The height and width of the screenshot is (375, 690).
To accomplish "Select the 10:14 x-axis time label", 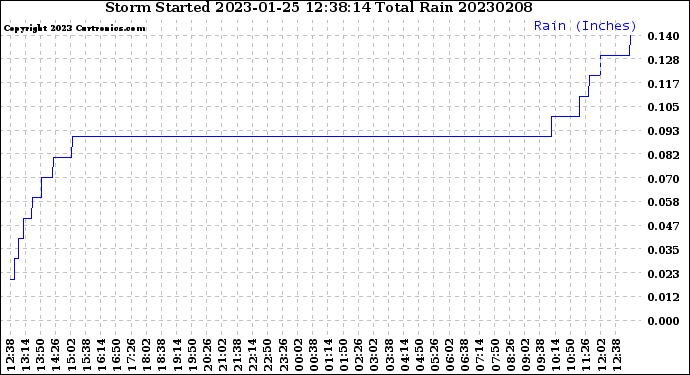I will pyautogui.click(x=555, y=355).
